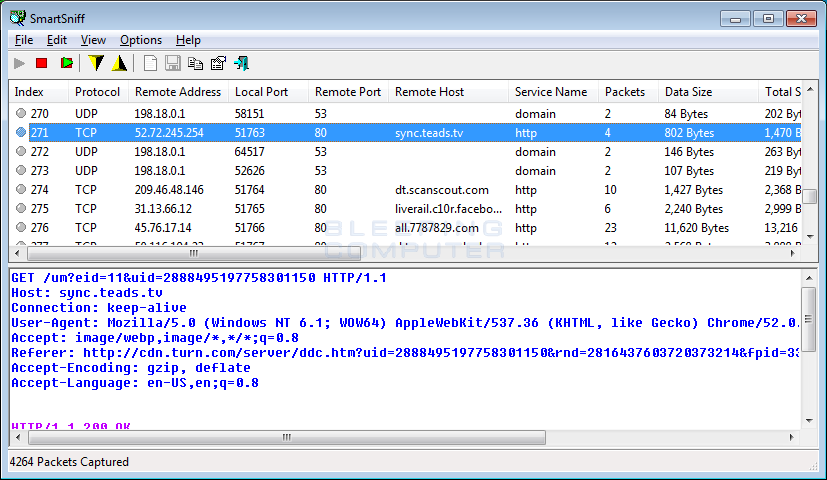Click the data pane vertical scrollbar up arrow
This screenshot has width=827, height=480.
(809, 277)
